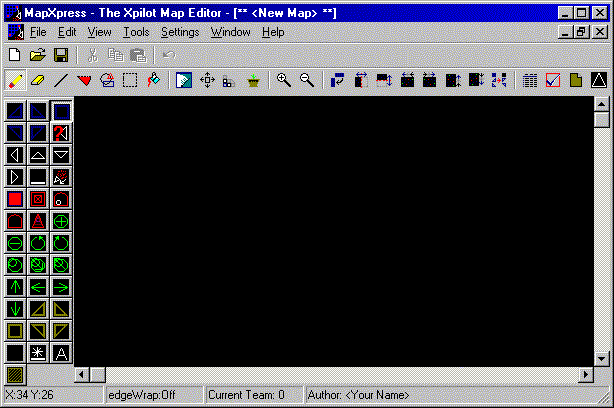The image size is (614, 408).
Task: Click the zoom in magnifier
Action: [x=284, y=81]
